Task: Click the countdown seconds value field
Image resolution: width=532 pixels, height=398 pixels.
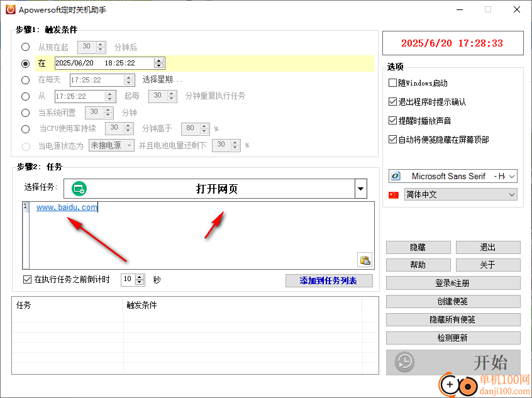Action: [128, 279]
